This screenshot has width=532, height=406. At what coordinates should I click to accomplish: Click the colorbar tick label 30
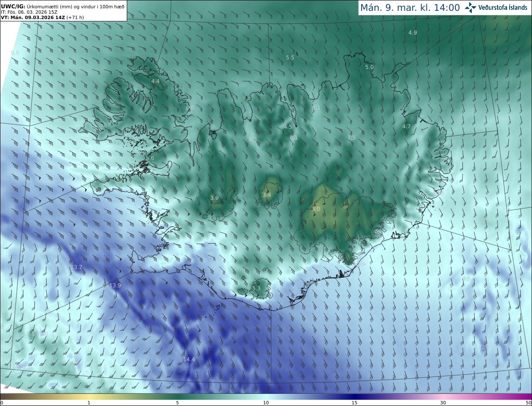coord(443,403)
